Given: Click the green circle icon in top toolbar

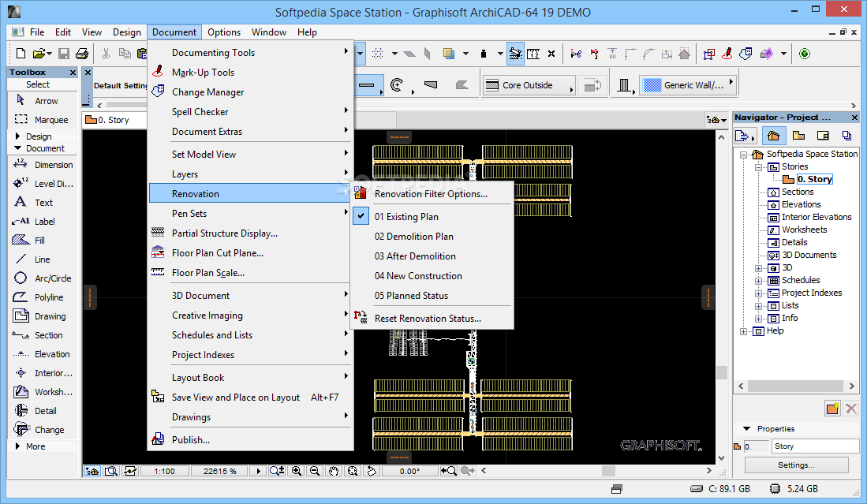Looking at the screenshot, I should pyautogui.click(x=805, y=54).
